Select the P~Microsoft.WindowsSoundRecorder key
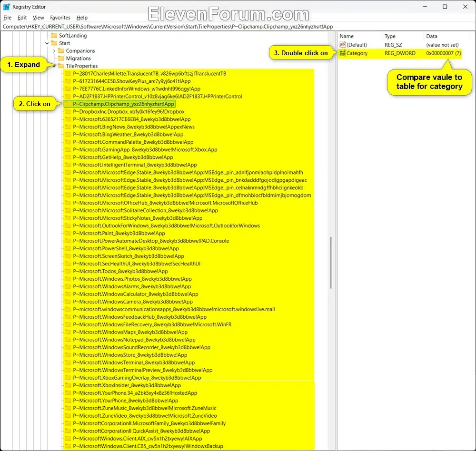Viewport: 476px width, 451px height. (x=141, y=347)
